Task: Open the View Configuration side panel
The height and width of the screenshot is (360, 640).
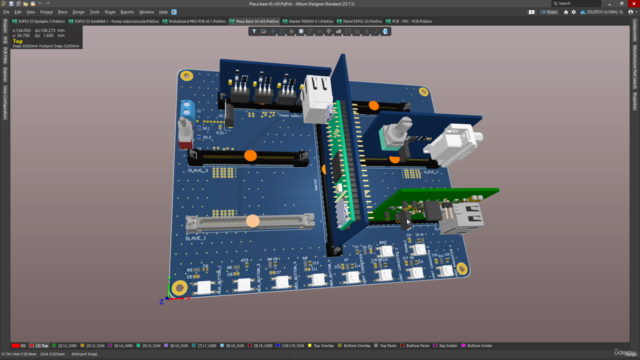Action: click(x=5, y=102)
